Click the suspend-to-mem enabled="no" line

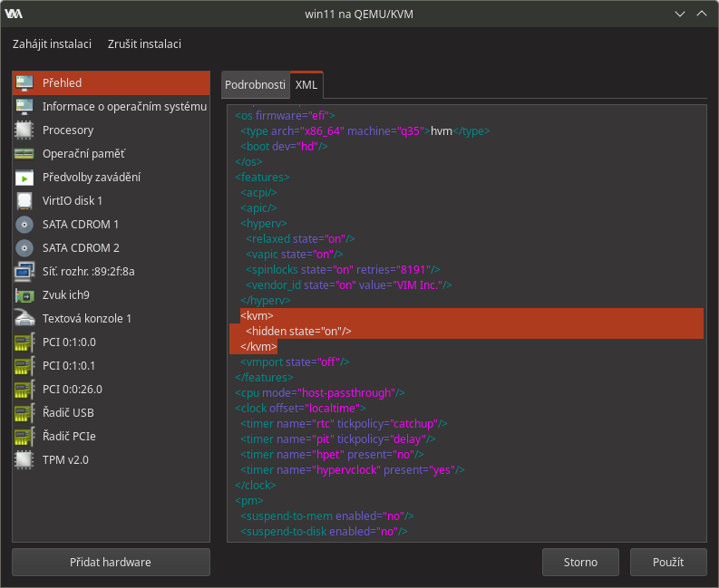coord(327,516)
